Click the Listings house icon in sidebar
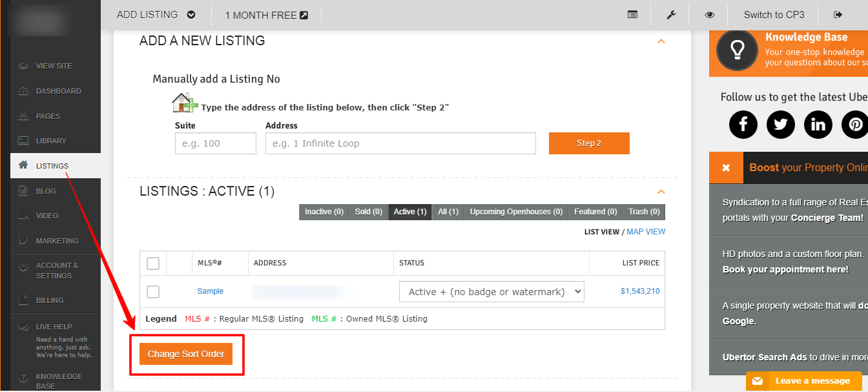This screenshot has height=392, width=868. point(23,165)
